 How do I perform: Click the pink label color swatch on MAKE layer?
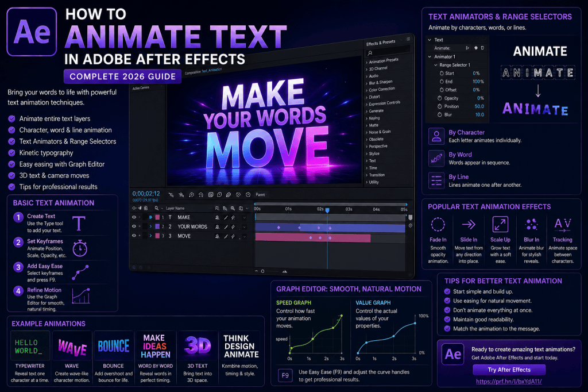157,217
